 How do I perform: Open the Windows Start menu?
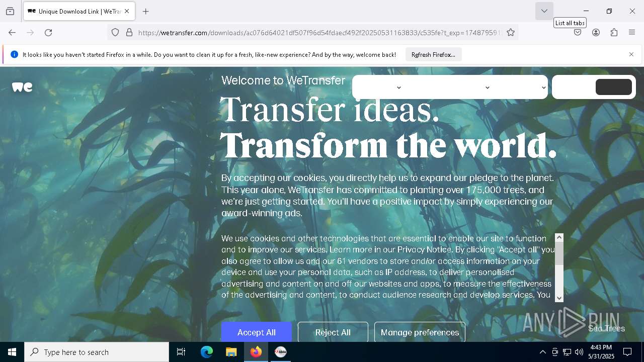pyautogui.click(x=12, y=352)
